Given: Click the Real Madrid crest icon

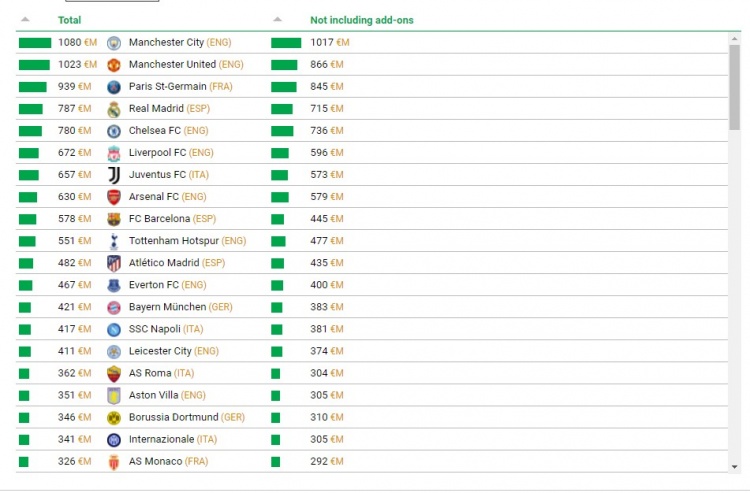Looking at the screenshot, I should 114,109.
